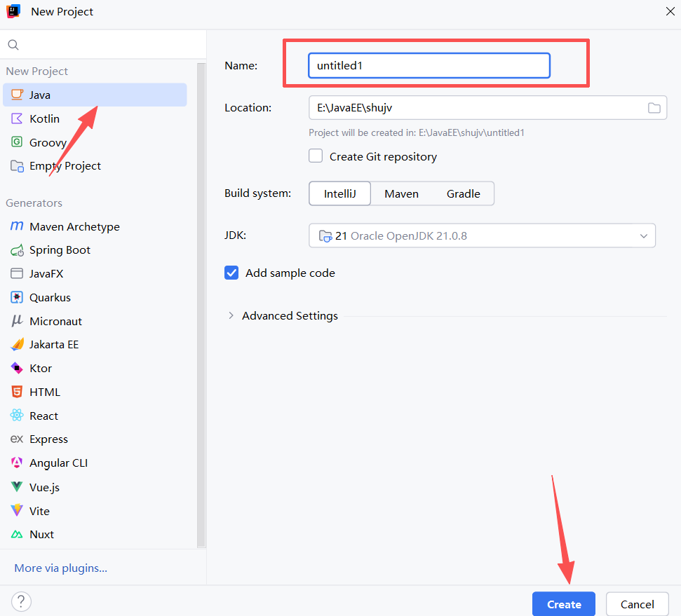Choose HTML generator
This screenshot has height=616, width=681.
[x=95, y=392]
